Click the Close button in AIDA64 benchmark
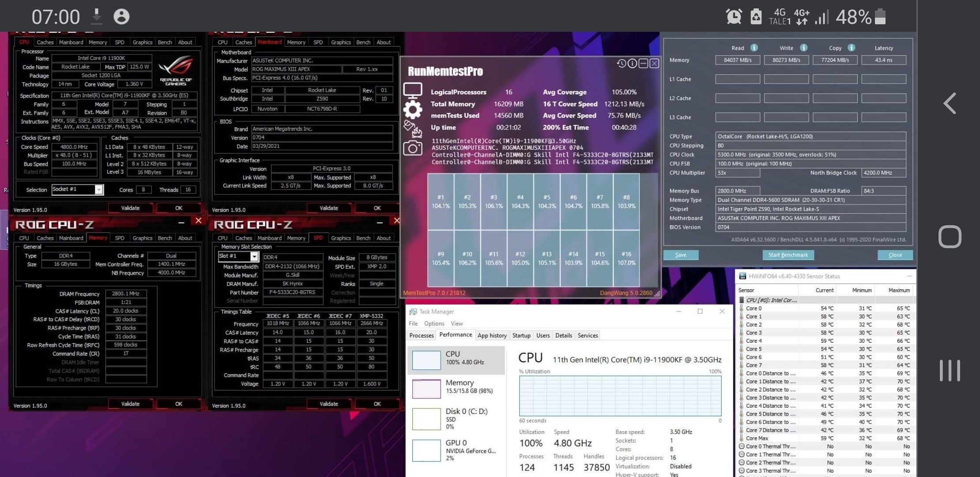The image size is (980, 477). coord(895,255)
